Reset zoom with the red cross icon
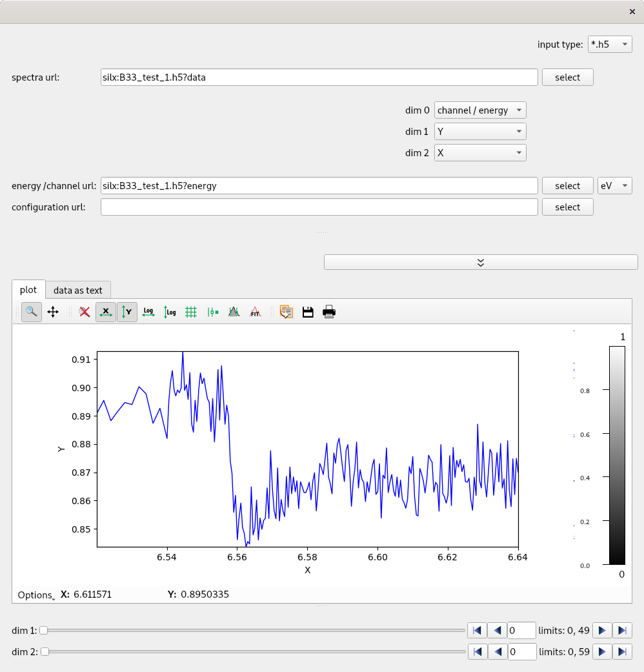Image resolution: width=644 pixels, height=672 pixels. 85,312
